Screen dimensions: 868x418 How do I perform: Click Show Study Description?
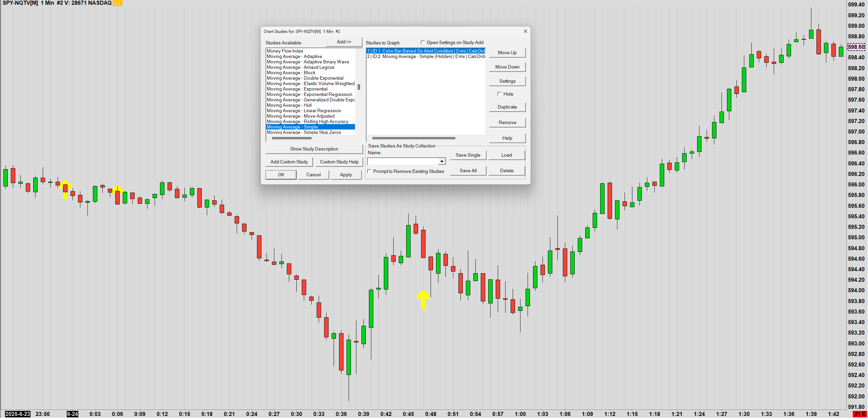[x=314, y=149]
